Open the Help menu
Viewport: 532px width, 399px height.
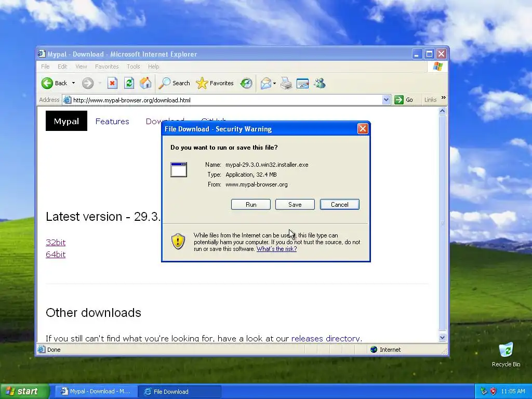(x=153, y=66)
